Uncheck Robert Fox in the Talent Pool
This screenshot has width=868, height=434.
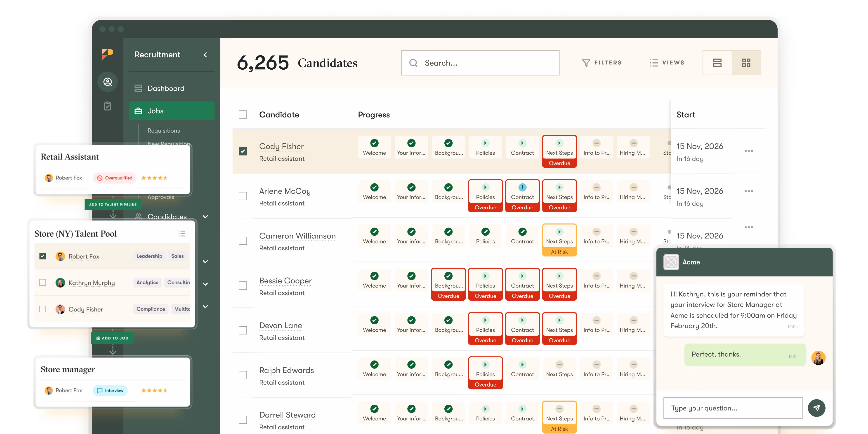42,256
